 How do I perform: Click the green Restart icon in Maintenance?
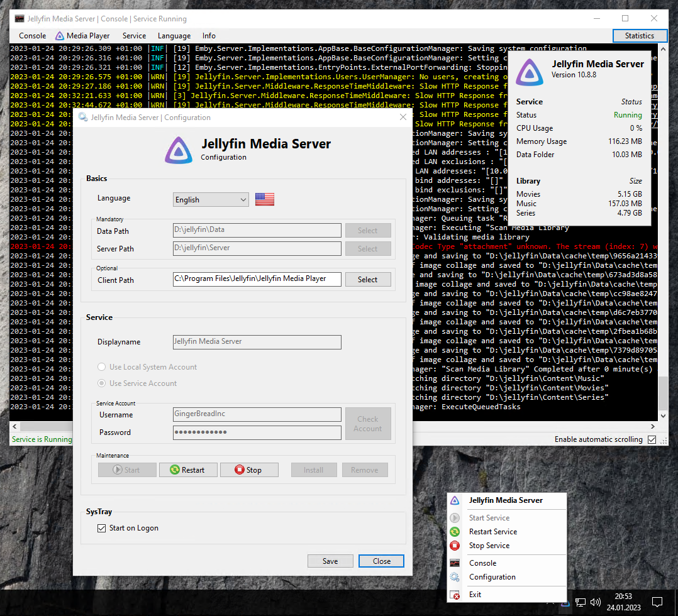(x=175, y=470)
